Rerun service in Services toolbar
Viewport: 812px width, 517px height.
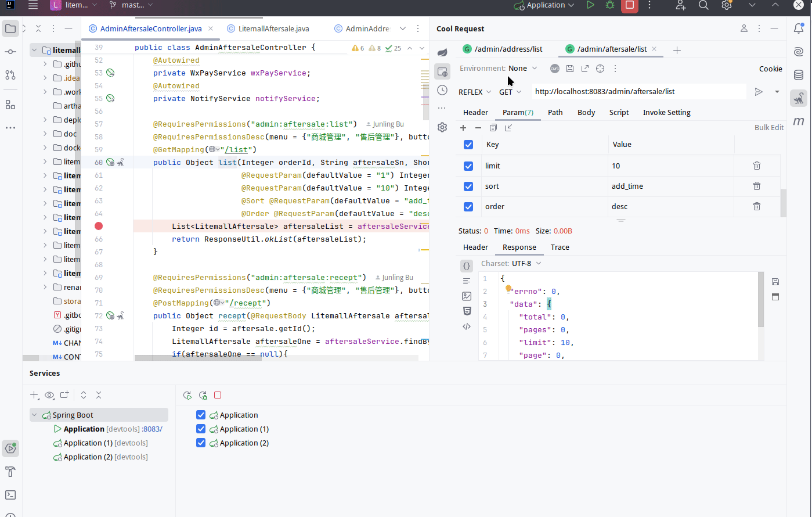click(x=187, y=396)
